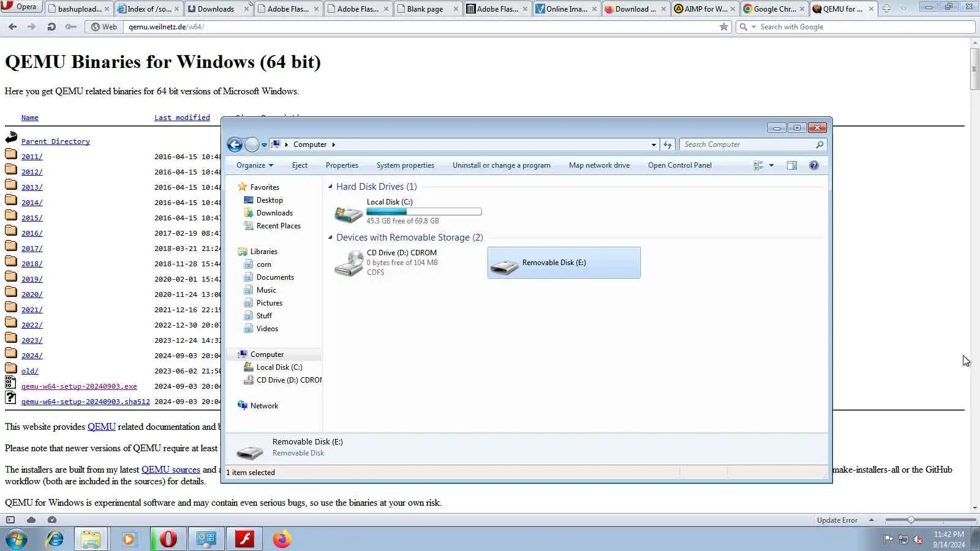980x551 pixels.
Task: Click the Action Center flag tray icon
Action: [888, 539]
